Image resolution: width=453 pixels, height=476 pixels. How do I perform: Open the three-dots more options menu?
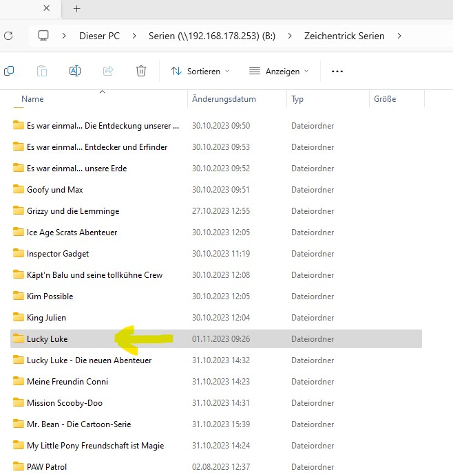pyautogui.click(x=337, y=72)
